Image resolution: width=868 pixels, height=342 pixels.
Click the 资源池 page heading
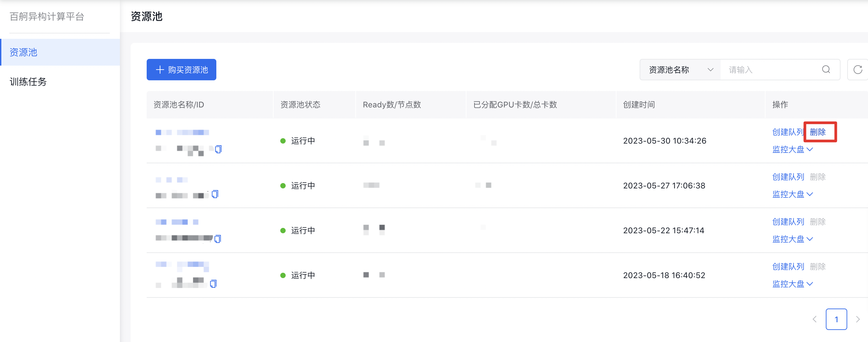(x=147, y=16)
